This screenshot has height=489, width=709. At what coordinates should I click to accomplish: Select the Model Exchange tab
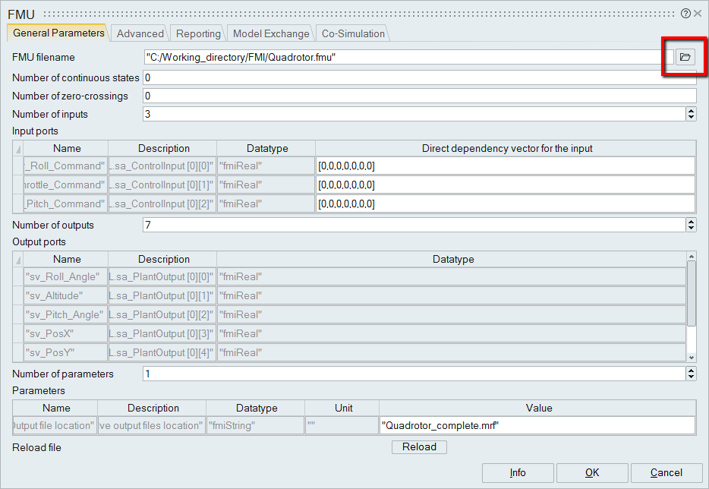pyautogui.click(x=271, y=34)
